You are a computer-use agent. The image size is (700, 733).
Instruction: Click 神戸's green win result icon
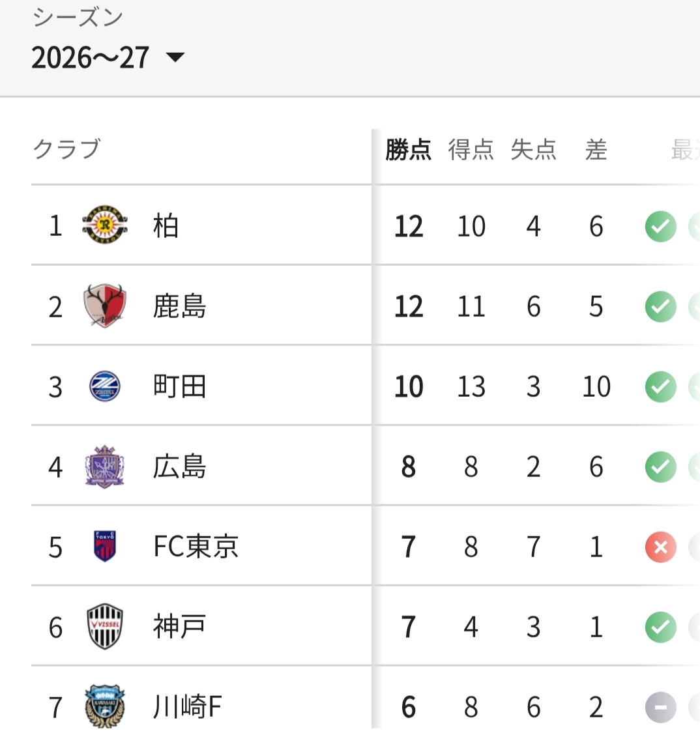click(660, 627)
